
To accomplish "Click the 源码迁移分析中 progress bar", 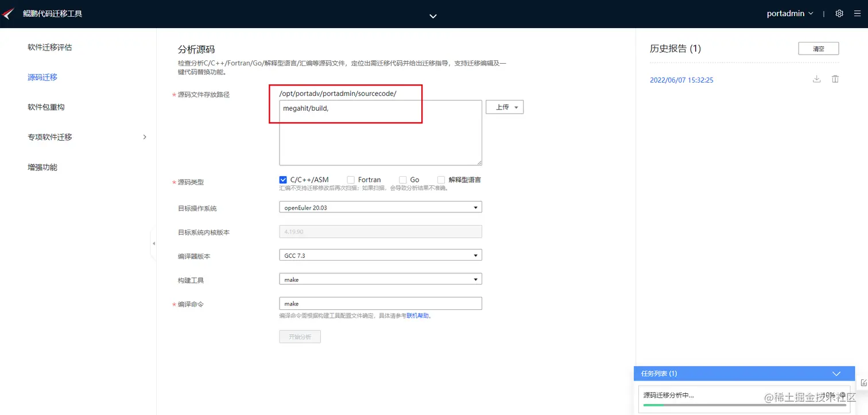I will (x=745, y=405).
